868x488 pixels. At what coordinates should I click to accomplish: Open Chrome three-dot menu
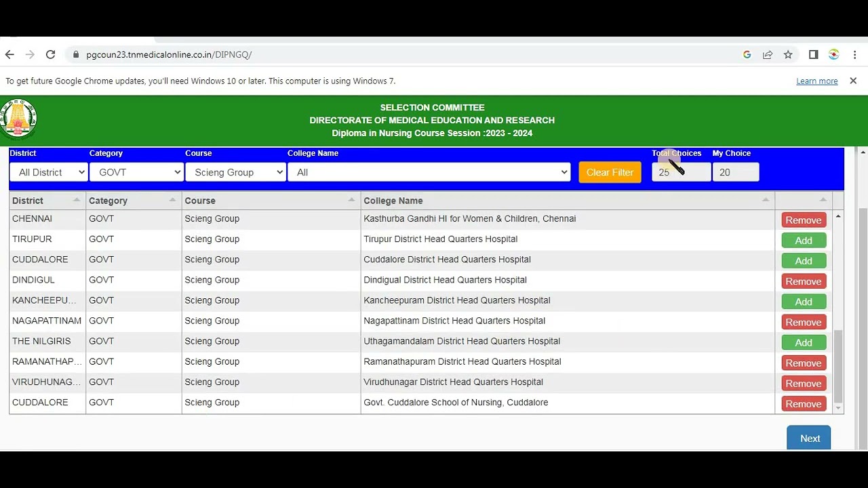(x=854, y=55)
